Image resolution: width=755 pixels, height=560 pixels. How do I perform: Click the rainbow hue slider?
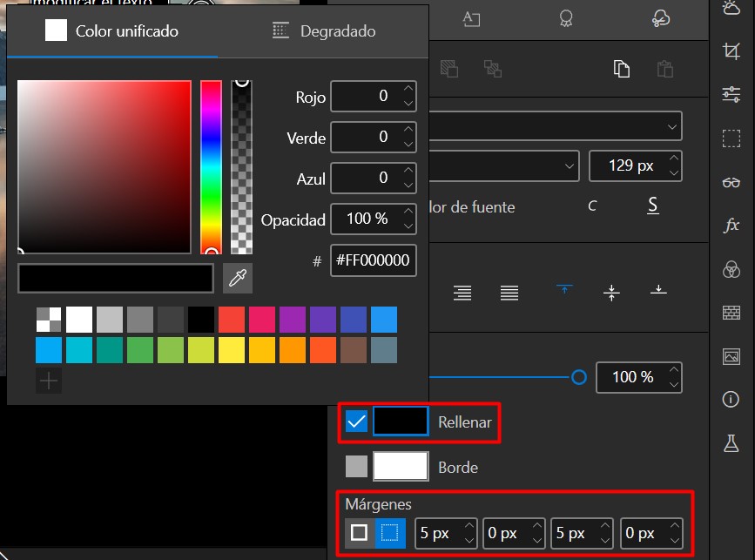[x=212, y=167]
